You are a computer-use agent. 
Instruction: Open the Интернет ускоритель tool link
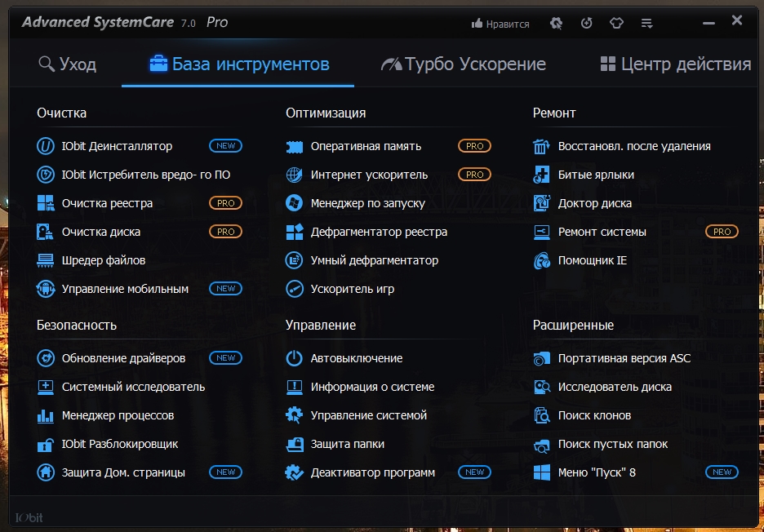pos(369,175)
